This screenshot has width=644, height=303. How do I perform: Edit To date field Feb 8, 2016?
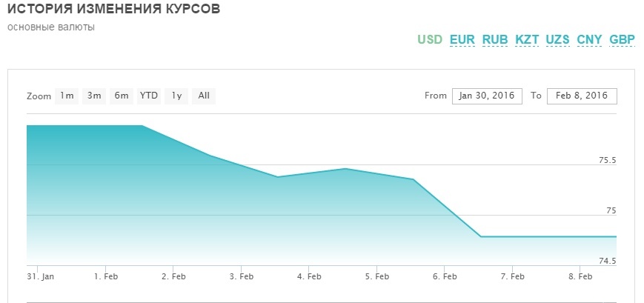coord(582,96)
